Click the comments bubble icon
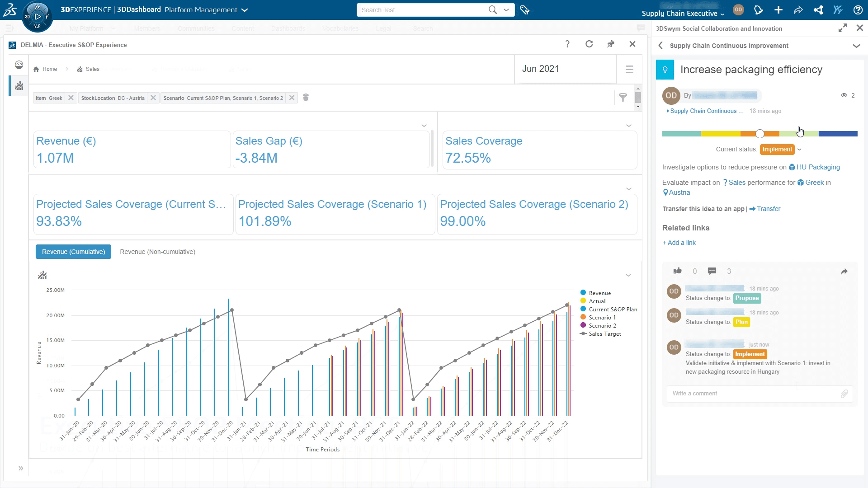 click(x=712, y=271)
